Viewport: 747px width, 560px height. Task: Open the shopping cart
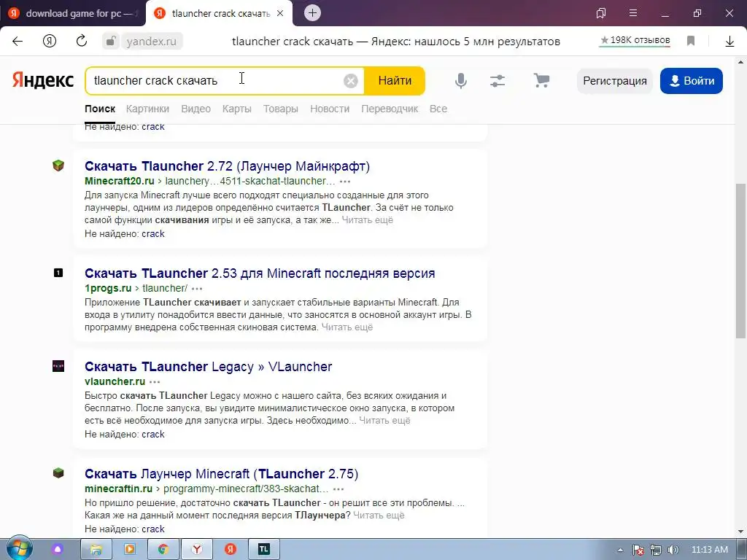tap(542, 80)
